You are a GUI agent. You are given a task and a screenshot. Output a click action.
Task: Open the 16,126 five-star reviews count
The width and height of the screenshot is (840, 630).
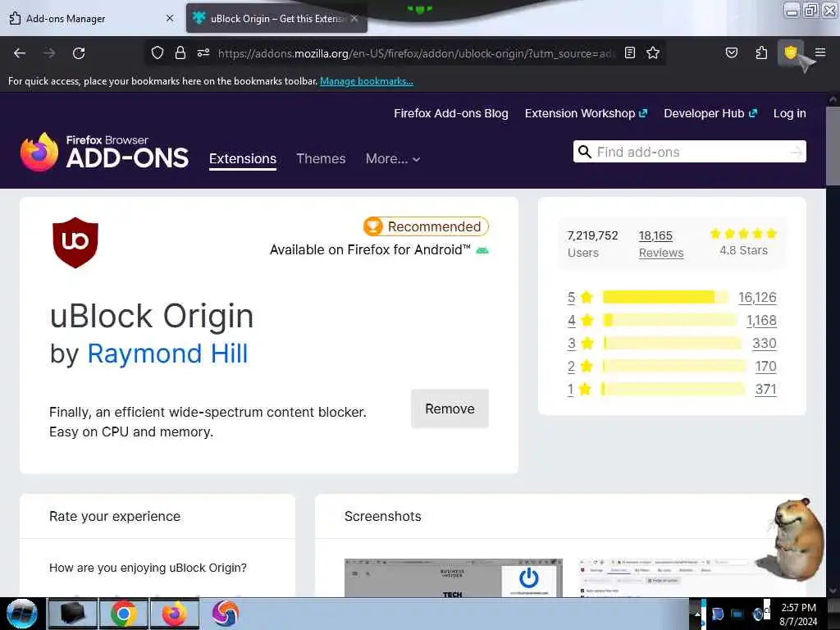757,297
